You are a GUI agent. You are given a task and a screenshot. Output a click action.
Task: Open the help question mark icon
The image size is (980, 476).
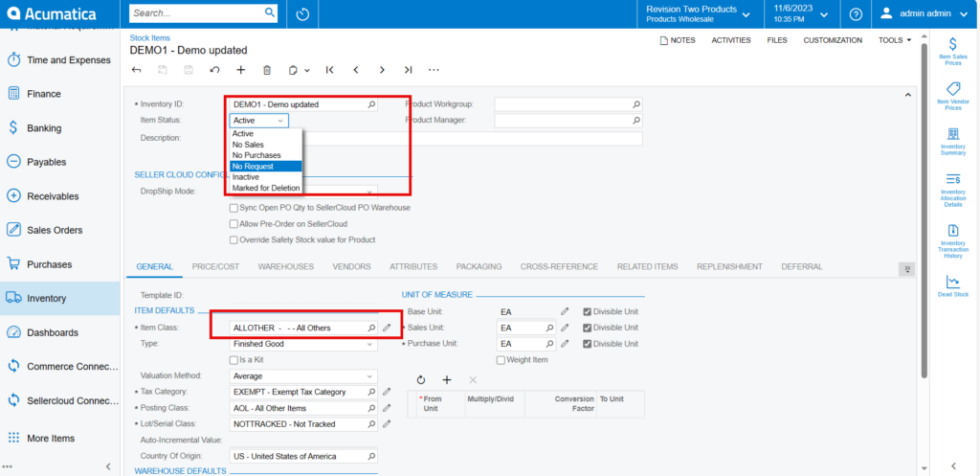pyautogui.click(x=856, y=13)
